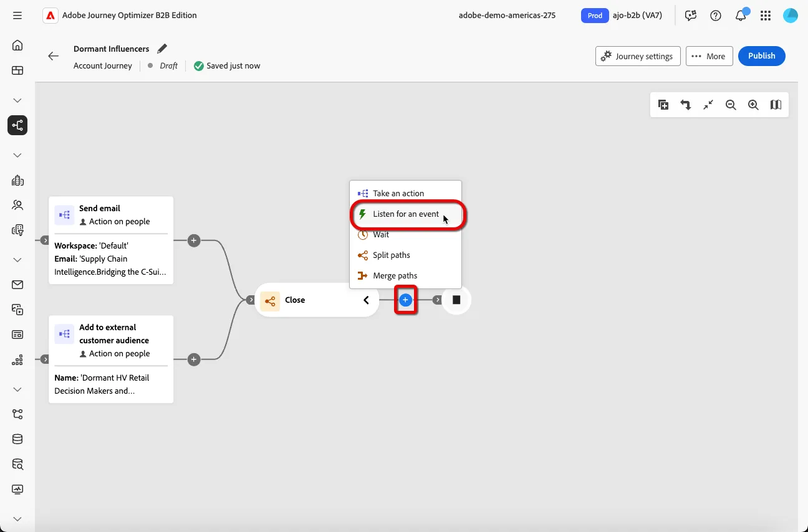Open Journey settings
Image resolution: width=808 pixels, height=532 pixels.
tap(638, 56)
